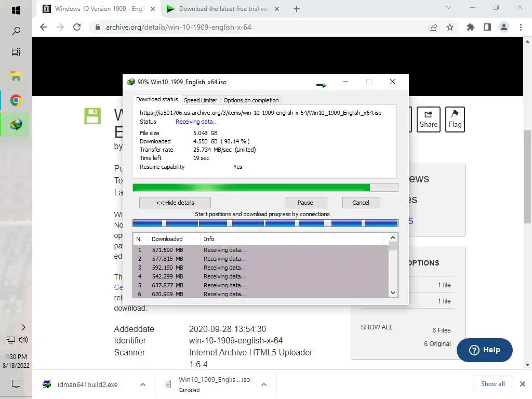532x399 pixels.
Task: Open the Speed Limiter tab
Action: [201, 100]
